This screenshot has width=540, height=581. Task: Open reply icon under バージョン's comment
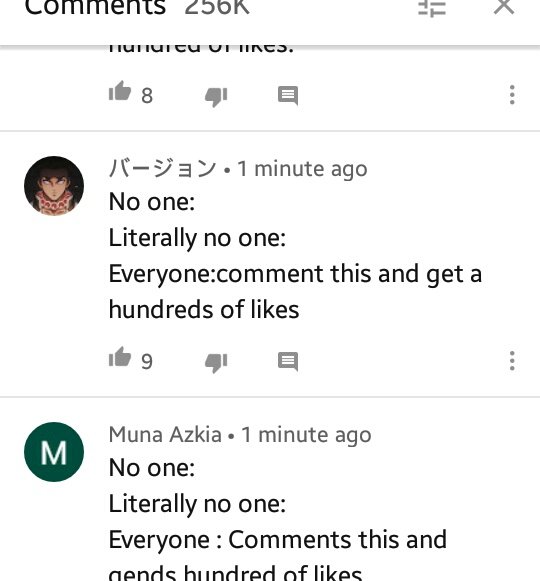coord(288,362)
